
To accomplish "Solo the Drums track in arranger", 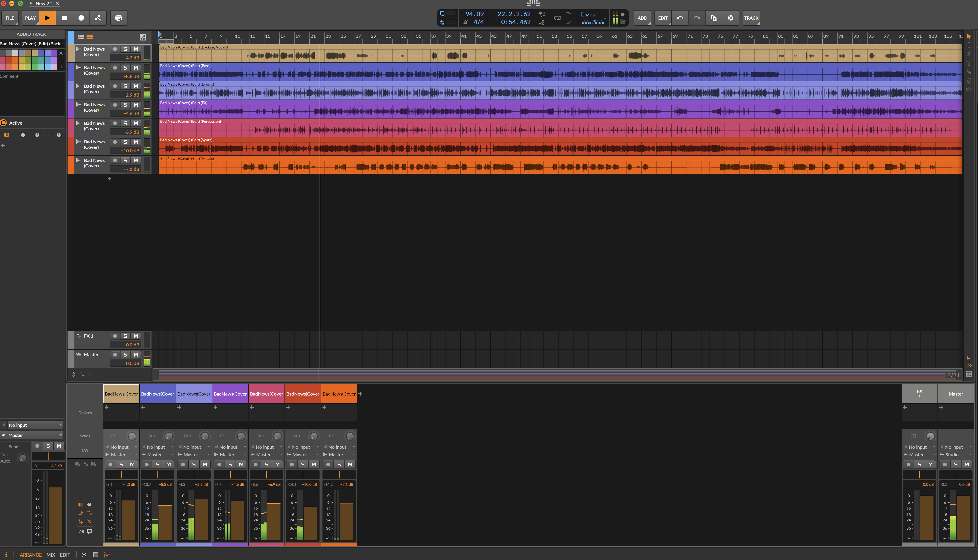I will pyautogui.click(x=125, y=86).
